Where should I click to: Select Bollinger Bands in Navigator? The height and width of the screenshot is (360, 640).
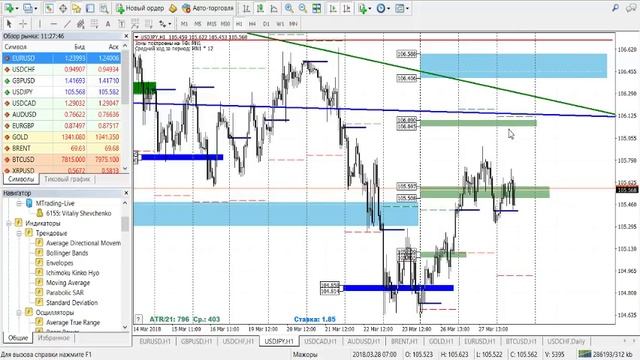coord(67,253)
